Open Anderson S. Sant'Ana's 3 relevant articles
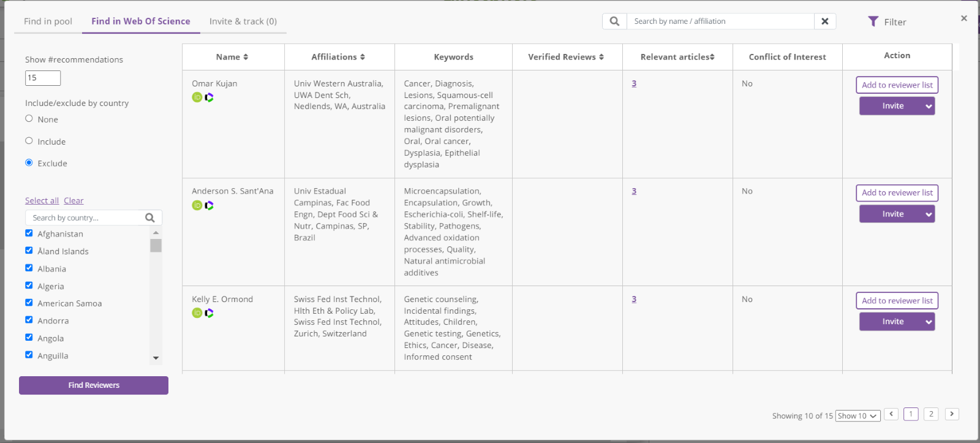980x443 pixels. coord(634,192)
